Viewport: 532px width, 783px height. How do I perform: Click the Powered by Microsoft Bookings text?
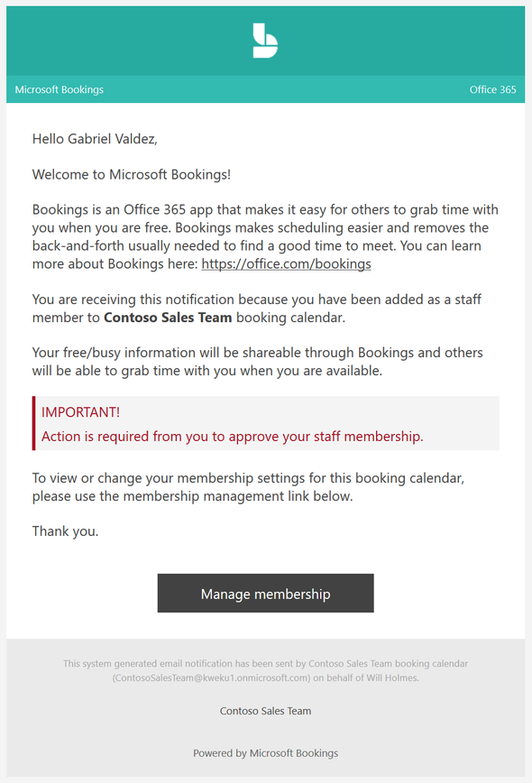point(265,753)
